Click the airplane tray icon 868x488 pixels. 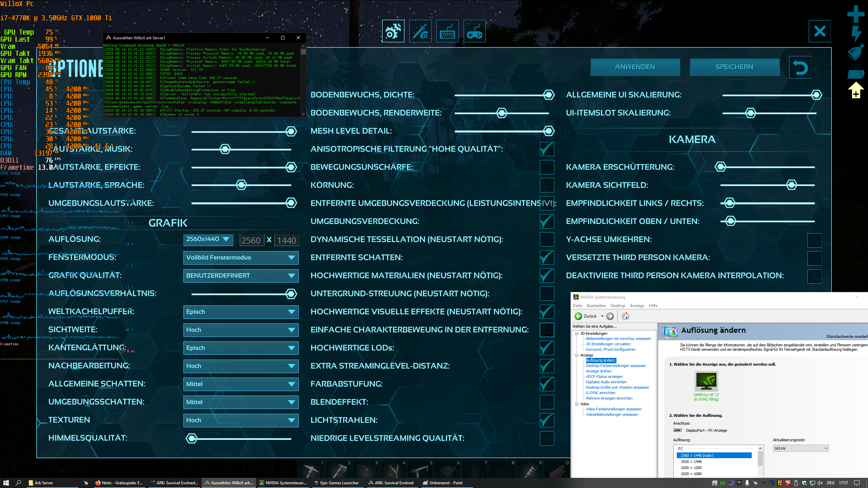point(755,483)
